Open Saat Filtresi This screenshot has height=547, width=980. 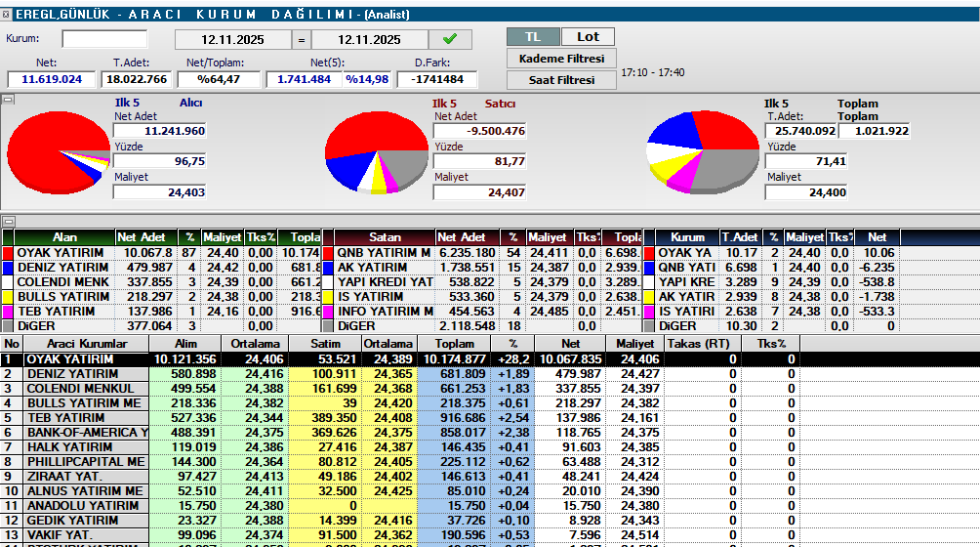(x=561, y=80)
